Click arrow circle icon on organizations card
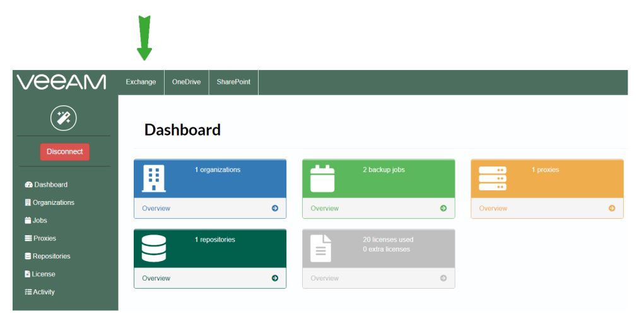 (275, 208)
